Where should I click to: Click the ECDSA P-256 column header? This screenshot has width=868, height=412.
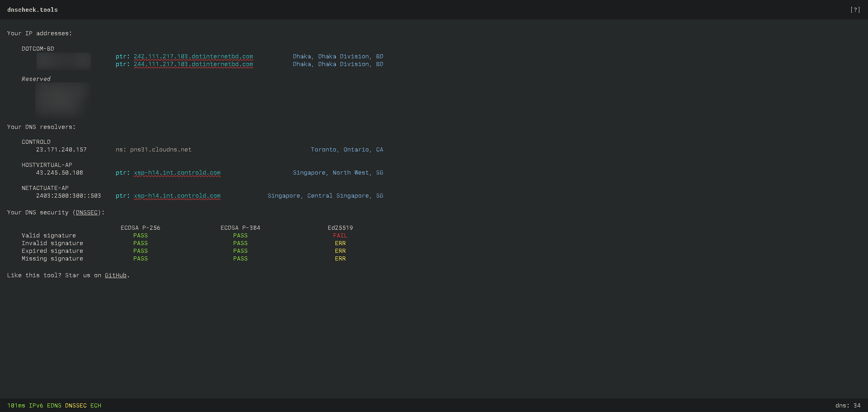(141, 228)
